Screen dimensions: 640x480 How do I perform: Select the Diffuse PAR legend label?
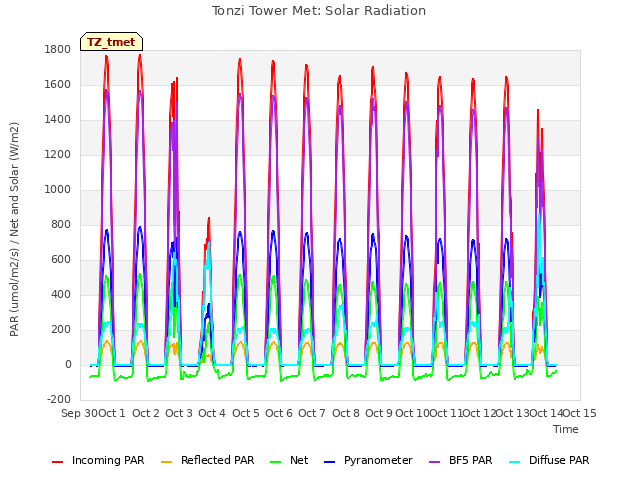click(559, 460)
